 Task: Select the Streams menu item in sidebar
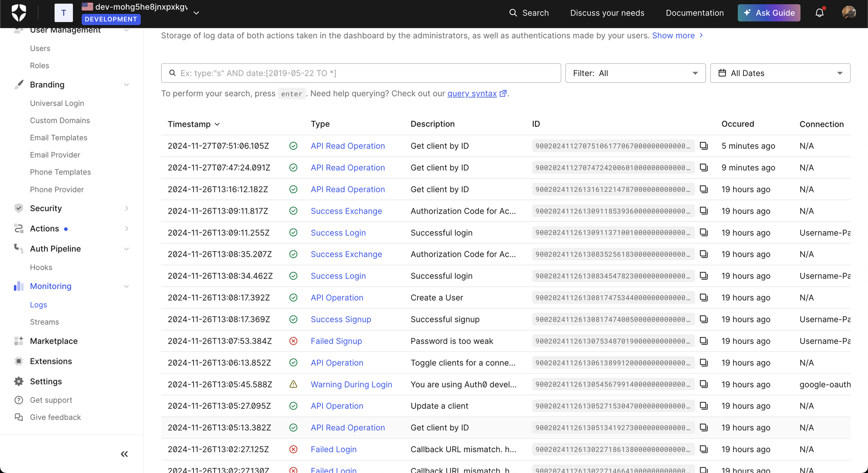coord(45,321)
